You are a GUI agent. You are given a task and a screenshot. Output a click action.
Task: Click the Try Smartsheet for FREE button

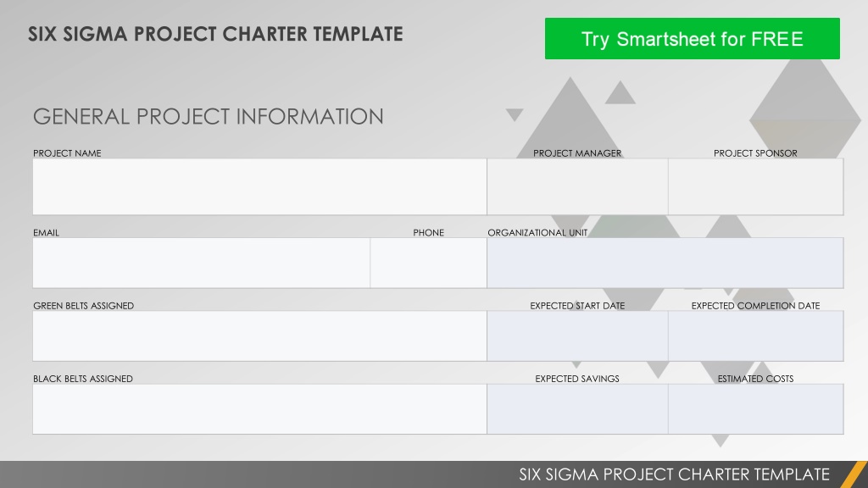[x=692, y=39]
